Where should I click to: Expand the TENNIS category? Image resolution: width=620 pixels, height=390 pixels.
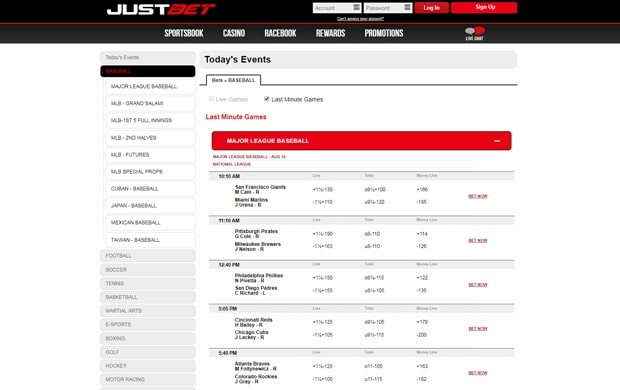point(147,284)
